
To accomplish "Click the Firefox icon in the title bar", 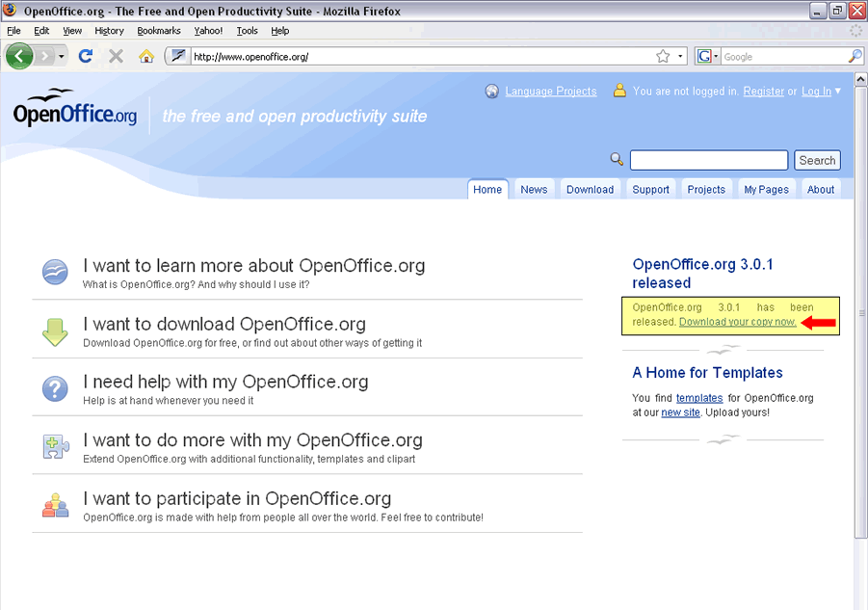I will tap(10, 10).
